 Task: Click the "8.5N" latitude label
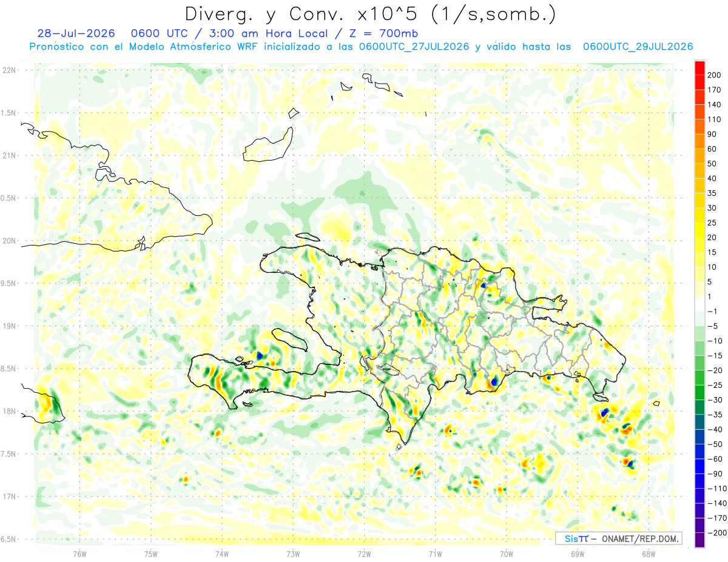[9, 369]
